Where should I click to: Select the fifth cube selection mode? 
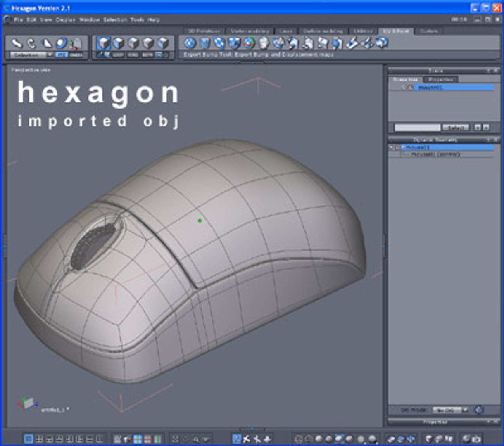click(163, 43)
